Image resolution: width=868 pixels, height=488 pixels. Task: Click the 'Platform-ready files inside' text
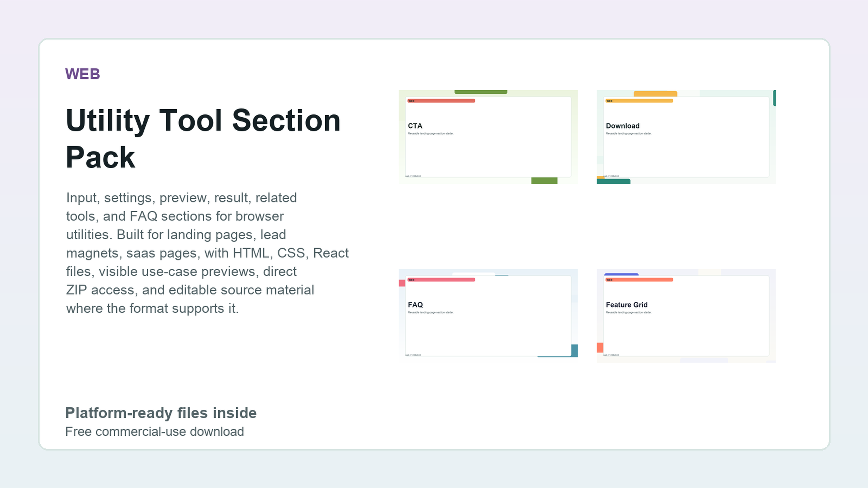(161, 413)
